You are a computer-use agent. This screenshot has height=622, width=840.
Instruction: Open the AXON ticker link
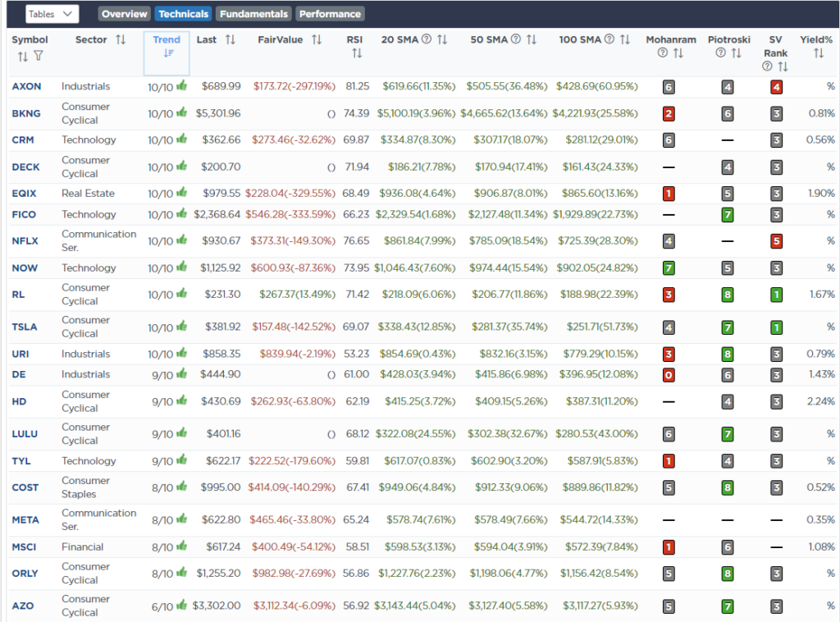26,86
